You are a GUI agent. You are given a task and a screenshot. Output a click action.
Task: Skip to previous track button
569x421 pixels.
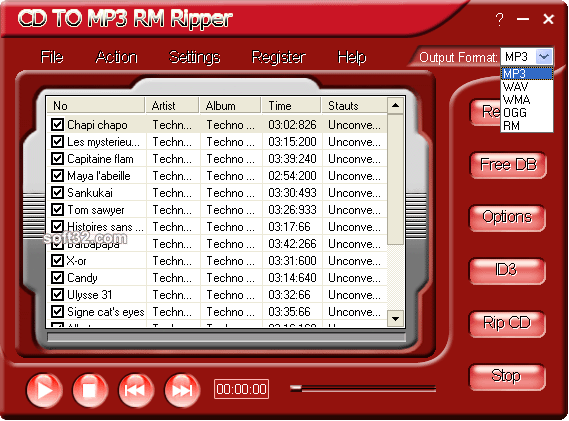[x=136, y=391]
